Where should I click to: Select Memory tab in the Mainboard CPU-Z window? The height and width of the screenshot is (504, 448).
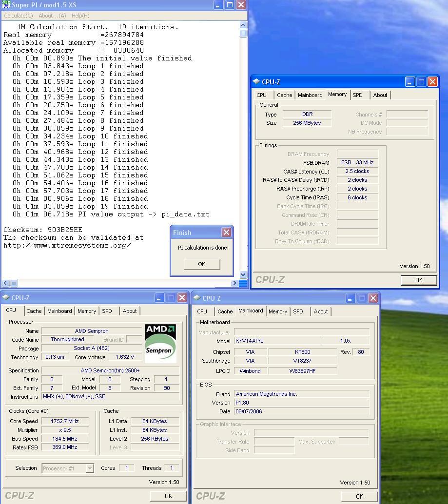click(278, 311)
